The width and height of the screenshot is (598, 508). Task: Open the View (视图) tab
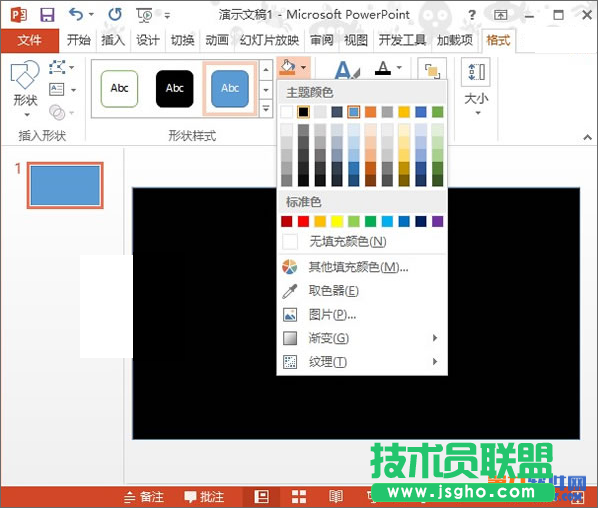click(x=356, y=40)
